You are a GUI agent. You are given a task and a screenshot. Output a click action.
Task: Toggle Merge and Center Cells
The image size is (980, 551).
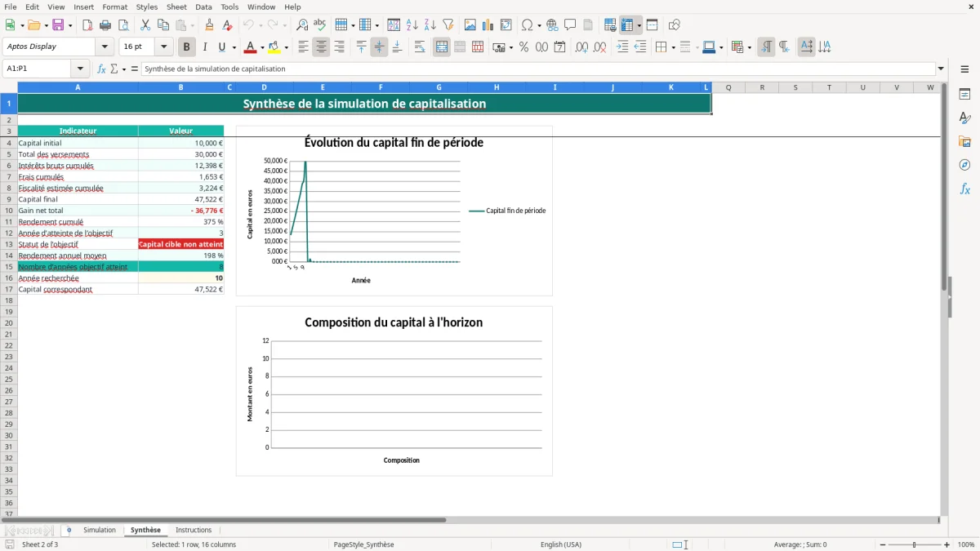[442, 47]
